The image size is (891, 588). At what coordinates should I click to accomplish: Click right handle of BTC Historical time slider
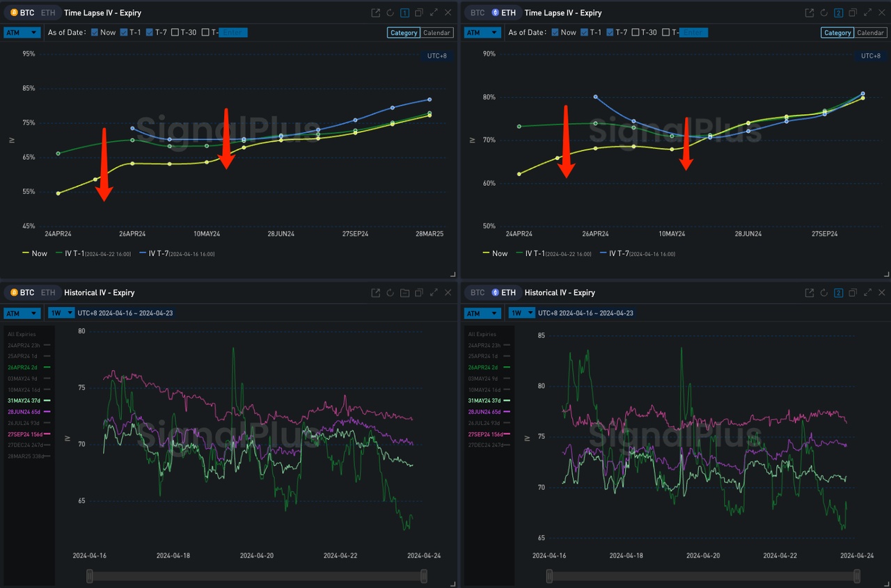point(424,576)
